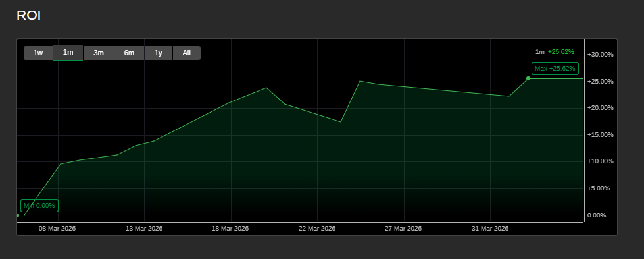Click the +30.00% axis label

(600, 54)
